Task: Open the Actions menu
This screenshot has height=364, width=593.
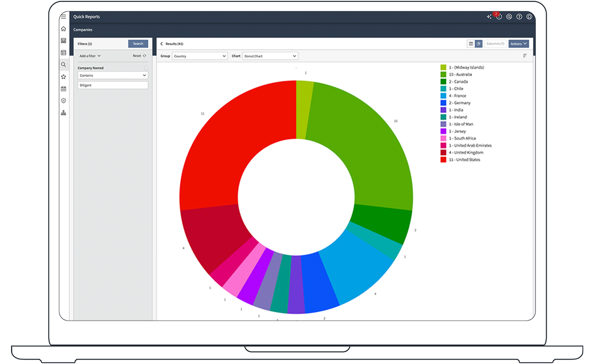Action: pyautogui.click(x=518, y=44)
